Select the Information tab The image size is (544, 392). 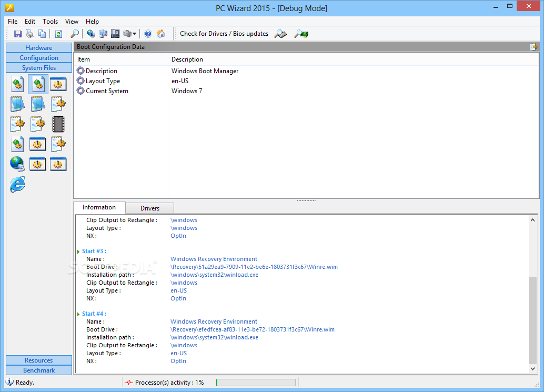tap(99, 207)
